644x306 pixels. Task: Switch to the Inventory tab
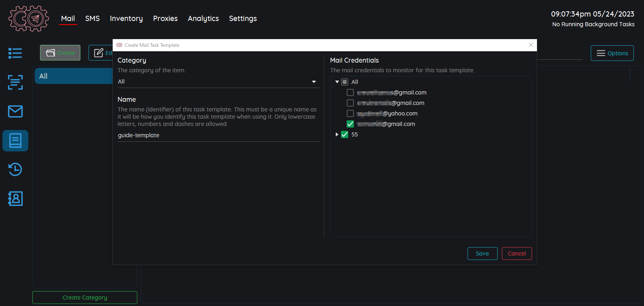tap(126, 19)
